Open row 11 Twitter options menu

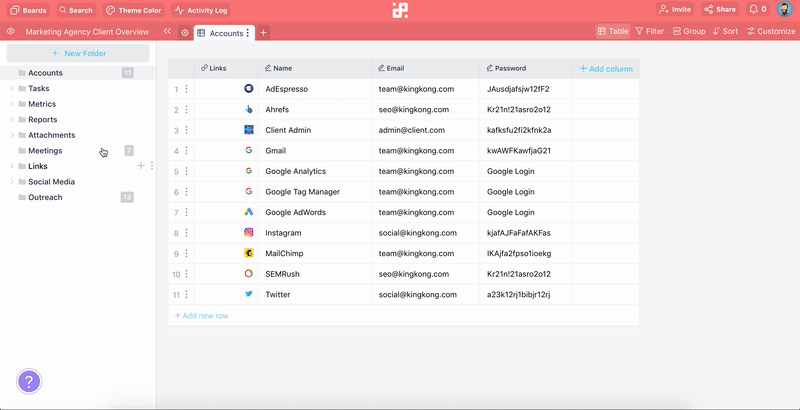coord(186,294)
